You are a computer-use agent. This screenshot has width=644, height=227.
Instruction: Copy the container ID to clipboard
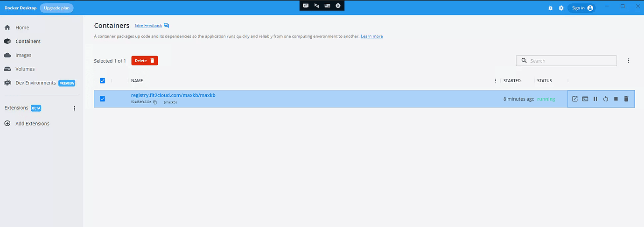pos(155,102)
